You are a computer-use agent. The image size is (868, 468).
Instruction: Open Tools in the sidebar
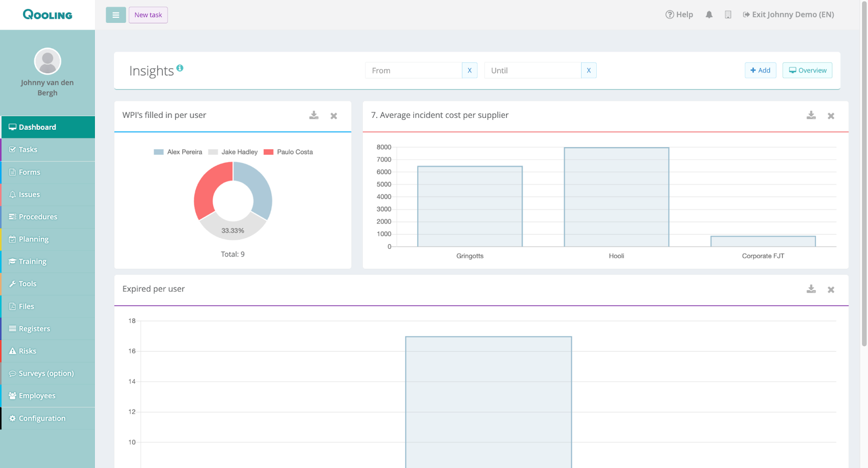coord(48,283)
